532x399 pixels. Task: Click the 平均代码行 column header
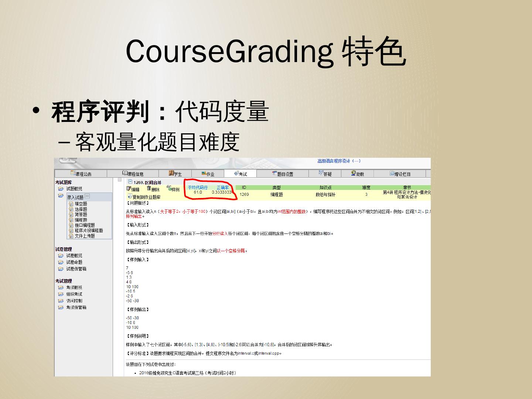click(x=198, y=188)
